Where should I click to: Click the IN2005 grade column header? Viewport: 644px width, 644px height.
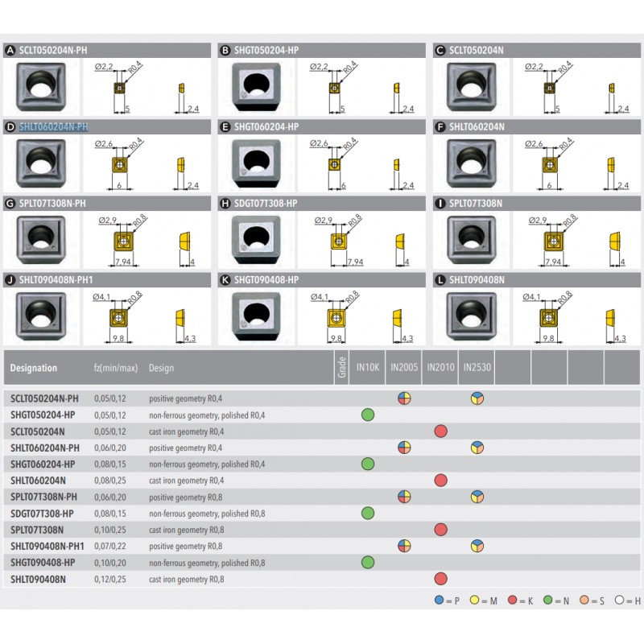point(403,367)
